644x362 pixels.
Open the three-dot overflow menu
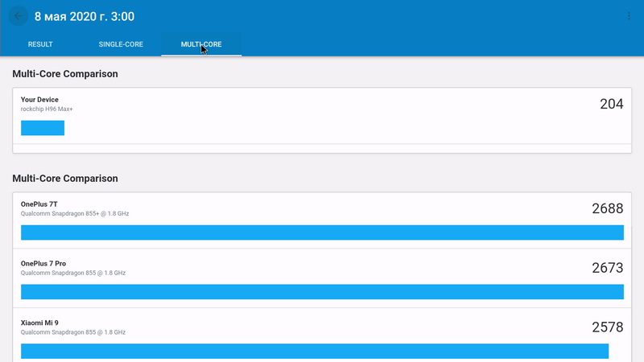click(629, 16)
